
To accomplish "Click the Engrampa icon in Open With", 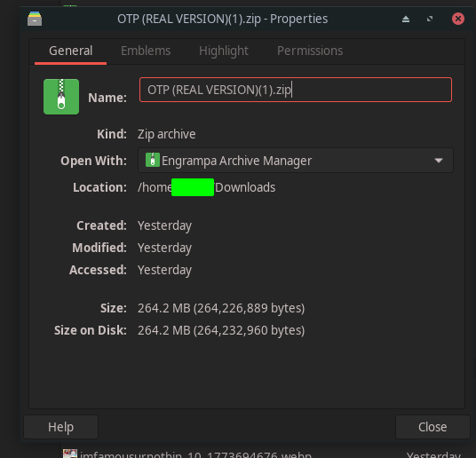I will tap(153, 160).
